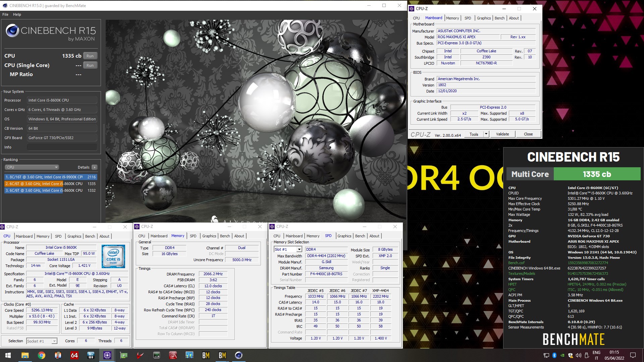The height and width of the screenshot is (362, 644).
Task: Switch to Cinebench via taskbar sphere icon
Action: click(x=239, y=355)
